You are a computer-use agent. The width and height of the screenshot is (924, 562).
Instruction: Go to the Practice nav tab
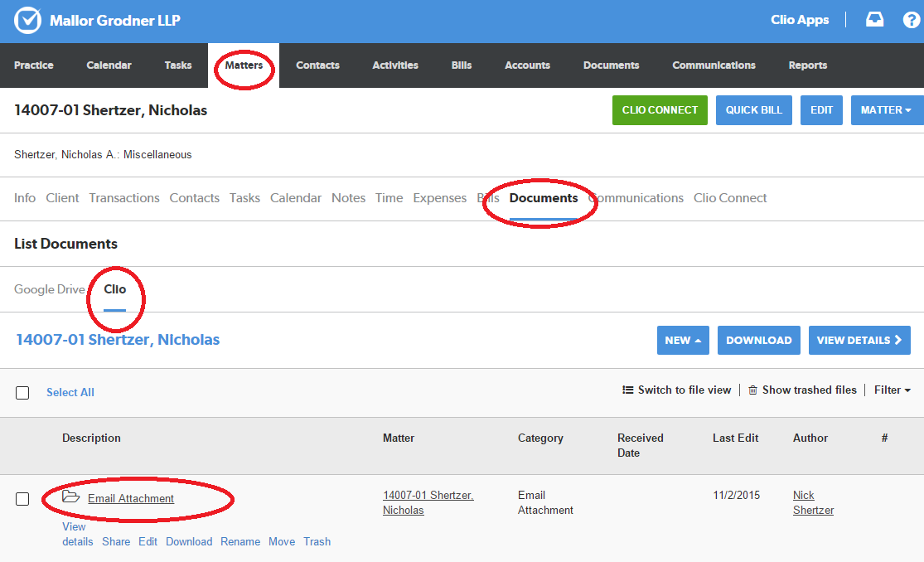coord(34,65)
